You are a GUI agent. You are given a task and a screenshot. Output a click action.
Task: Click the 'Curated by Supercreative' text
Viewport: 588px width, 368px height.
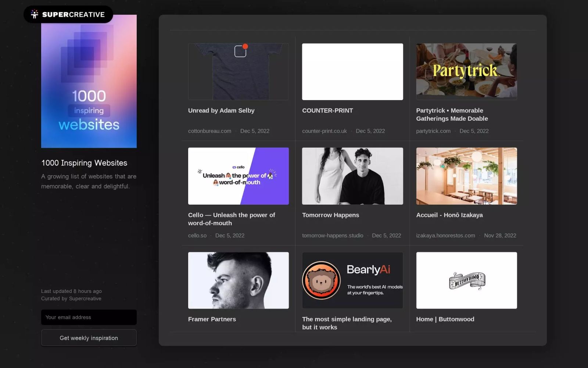[71, 298]
